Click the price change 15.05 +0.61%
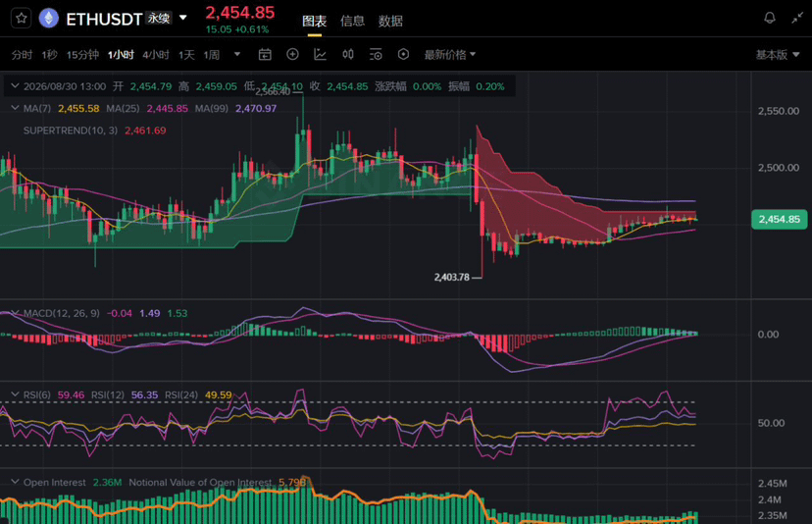Viewport: 812px width, 524px height. (237, 29)
